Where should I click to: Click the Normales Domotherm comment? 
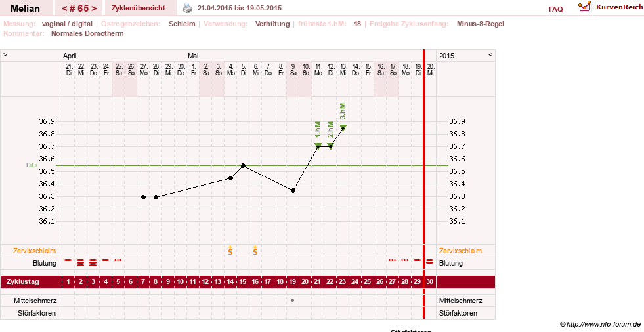pos(87,33)
